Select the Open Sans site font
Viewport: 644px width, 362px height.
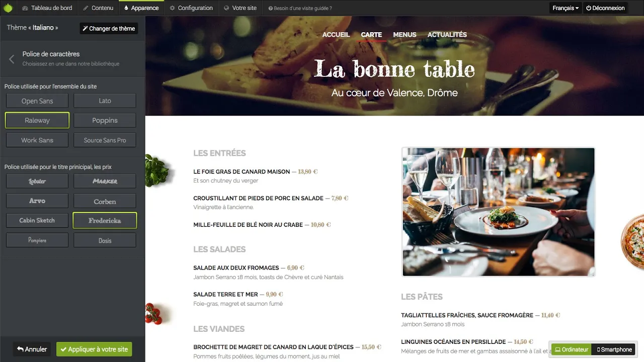click(x=37, y=101)
